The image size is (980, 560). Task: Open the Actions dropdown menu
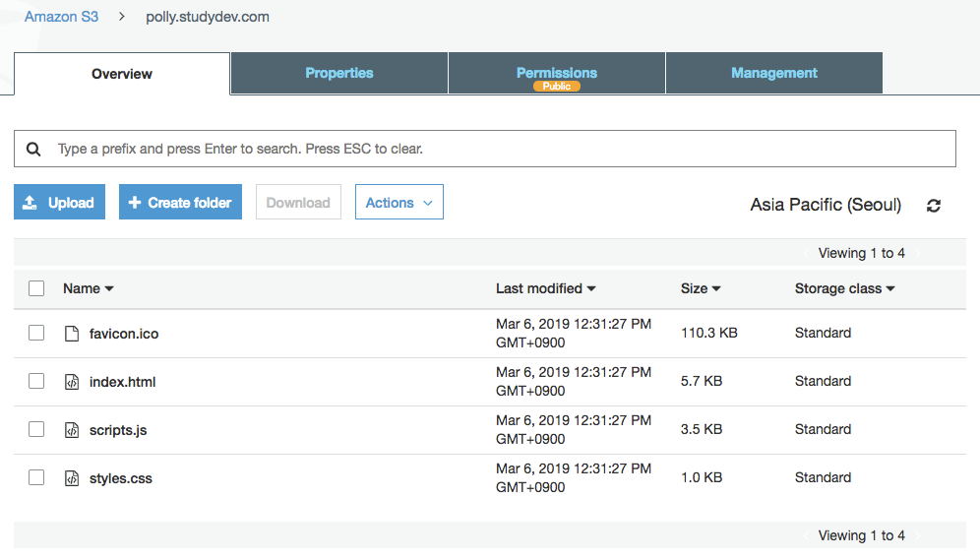pos(399,202)
